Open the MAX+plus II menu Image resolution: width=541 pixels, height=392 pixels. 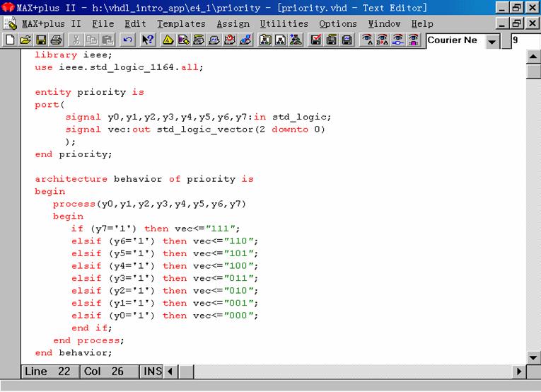(x=52, y=24)
